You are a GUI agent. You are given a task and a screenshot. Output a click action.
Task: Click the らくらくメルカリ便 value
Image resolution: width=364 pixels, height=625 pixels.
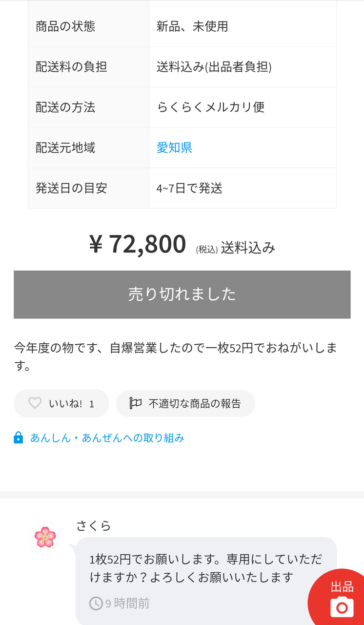211,107
